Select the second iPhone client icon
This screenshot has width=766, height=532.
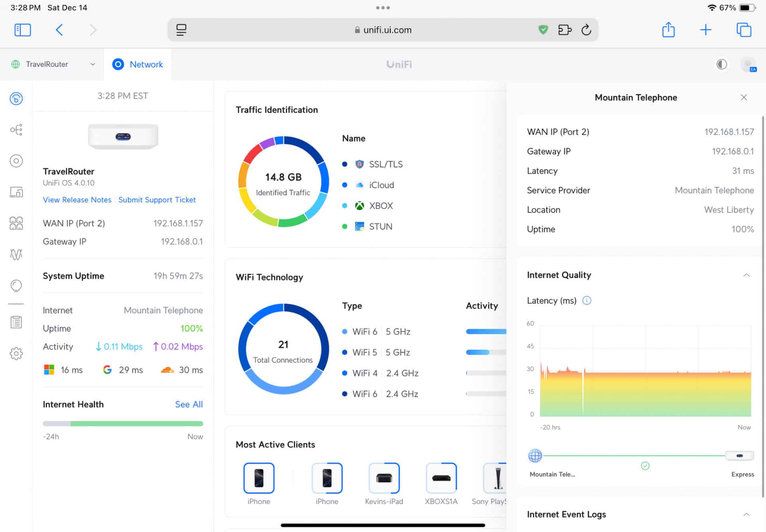(327, 478)
